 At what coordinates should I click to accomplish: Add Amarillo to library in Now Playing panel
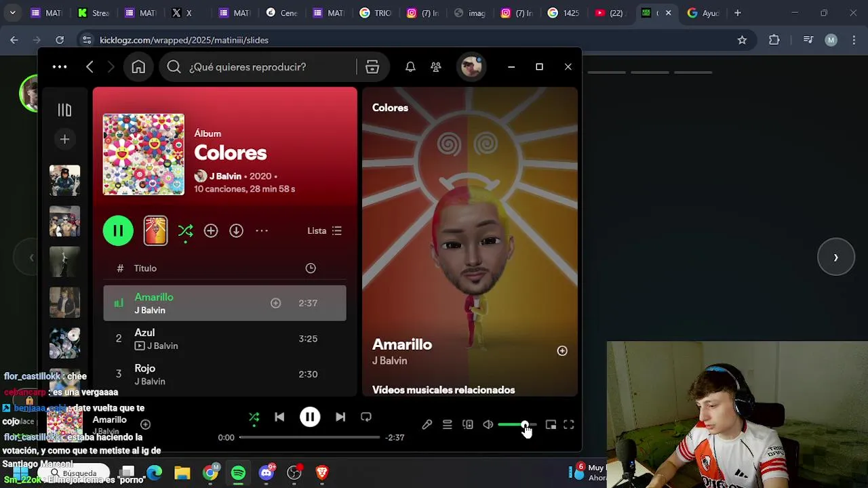pyautogui.click(x=562, y=350)
